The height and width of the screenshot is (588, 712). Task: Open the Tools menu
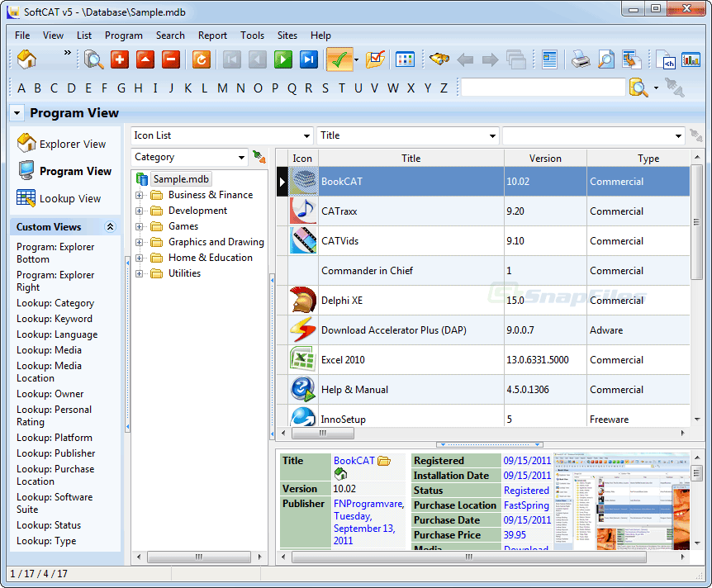tap(252, 36)
